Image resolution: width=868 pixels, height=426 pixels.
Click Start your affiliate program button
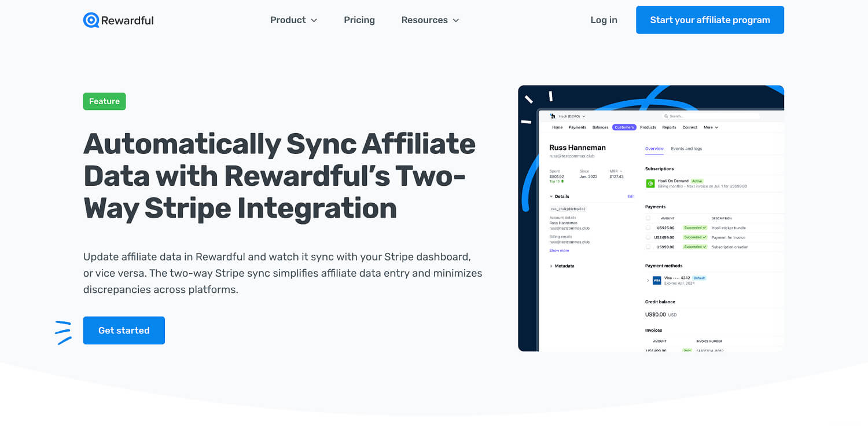(x=710, y=20)
